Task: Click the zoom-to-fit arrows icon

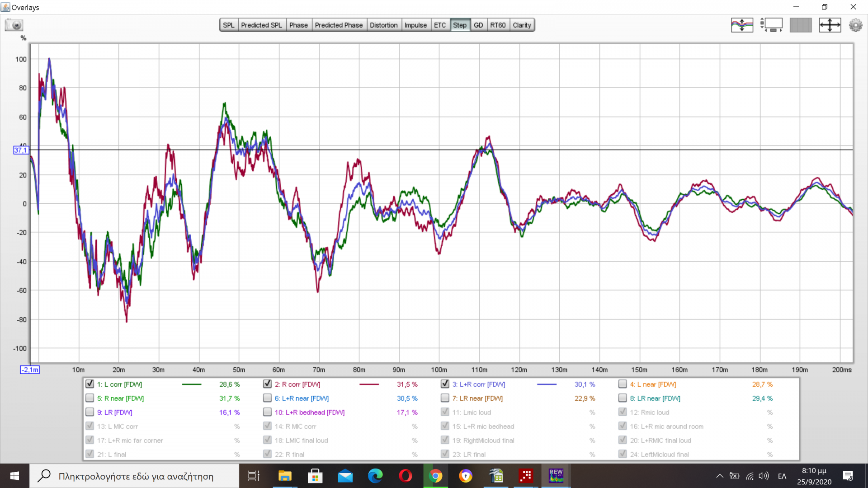Action: pos(830,25)
